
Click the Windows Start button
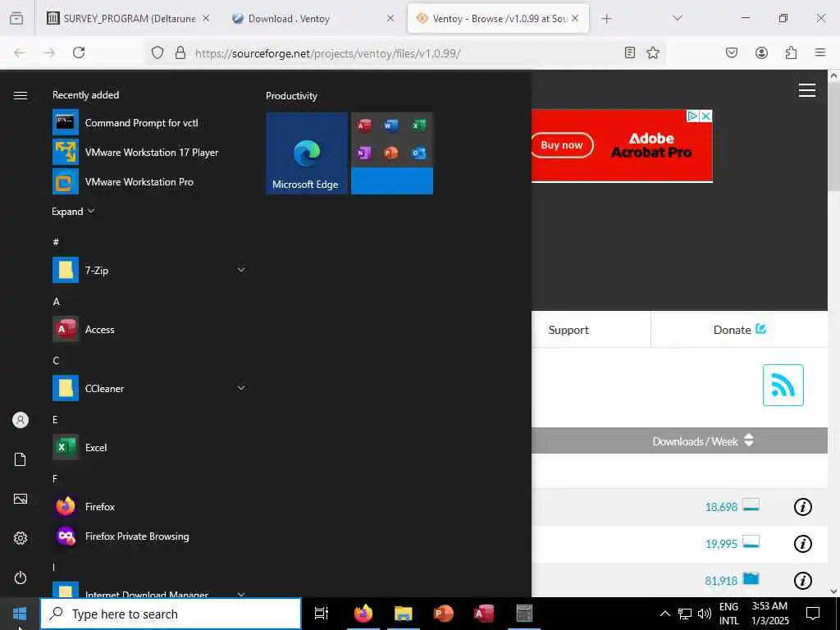tap(20, 614)
